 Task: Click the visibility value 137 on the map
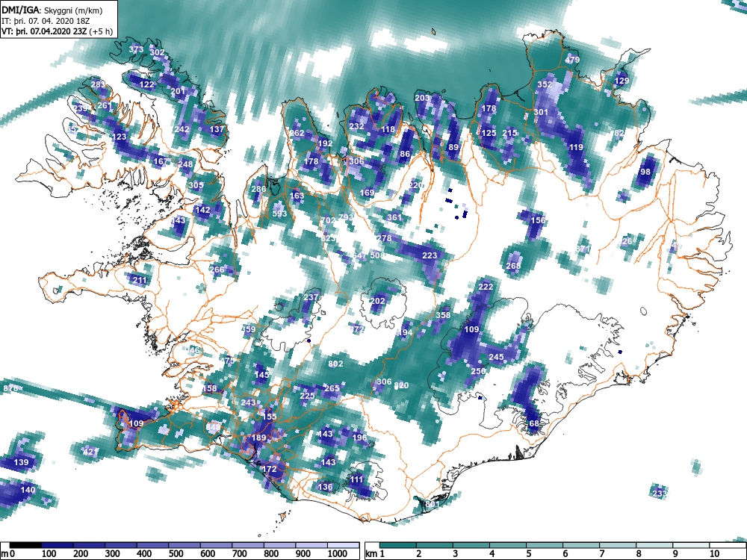(x=217, y=129)
